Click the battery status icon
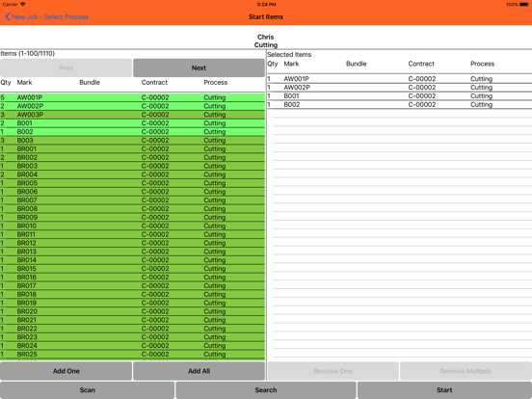 coord(524,5)
